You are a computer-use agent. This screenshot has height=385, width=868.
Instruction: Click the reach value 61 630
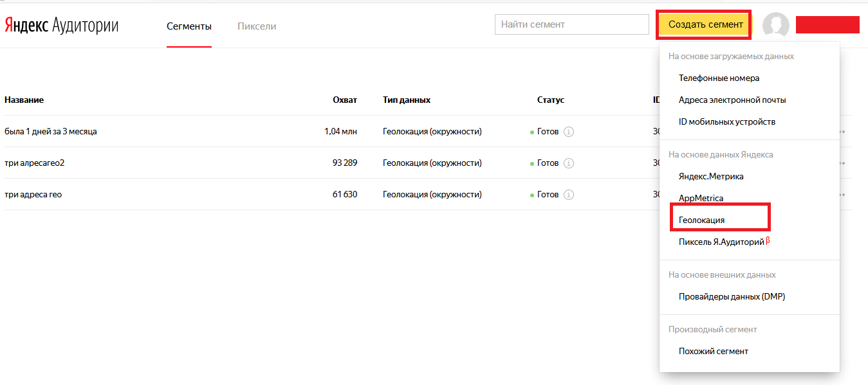click(x=345, y=195)
